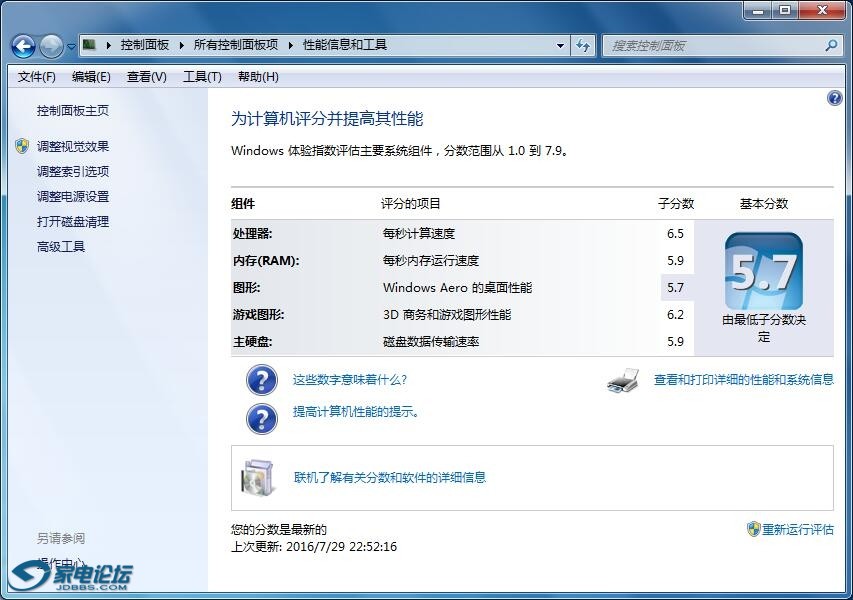The width and height of the screenshot is (853, 600).
Task: Click the 子分数 column header
Action: coord(676,203)
